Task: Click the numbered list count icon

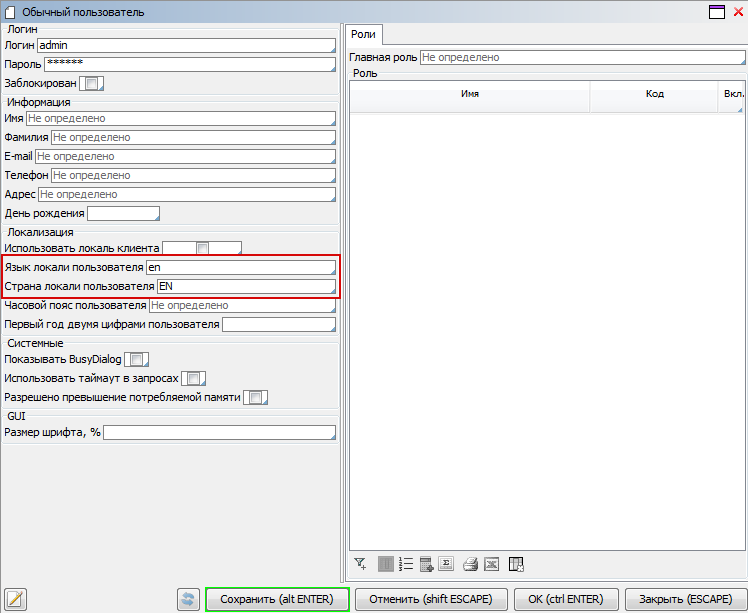Action: 406,564
